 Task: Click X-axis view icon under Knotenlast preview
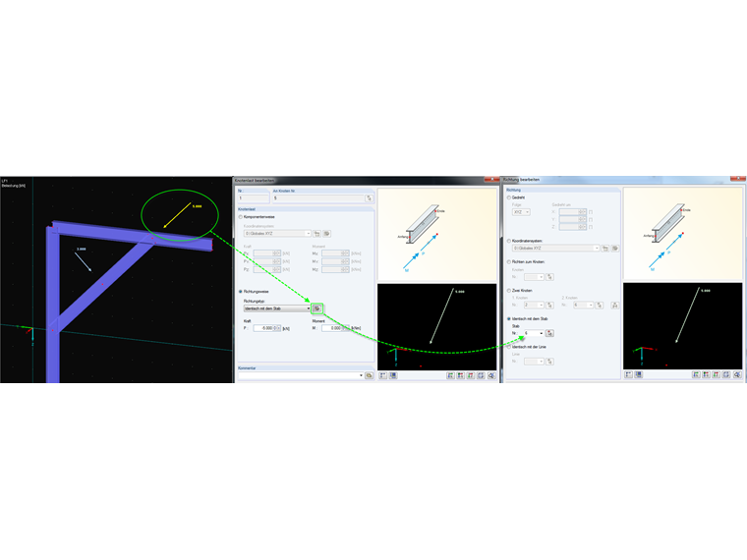coord(450,375)
